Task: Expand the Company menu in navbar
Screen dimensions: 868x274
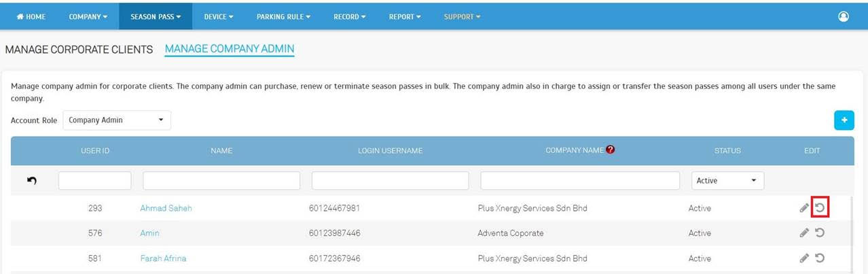Action: point(88,16)
